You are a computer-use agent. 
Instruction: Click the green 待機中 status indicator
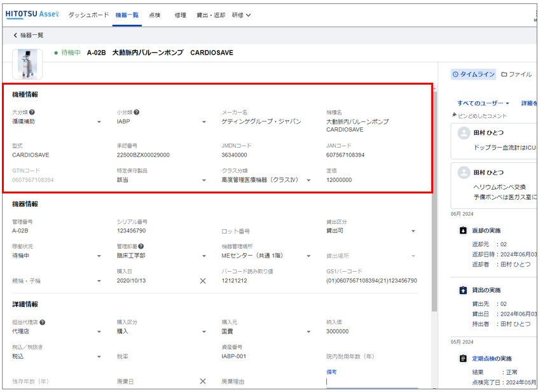(x=67, y=53)
